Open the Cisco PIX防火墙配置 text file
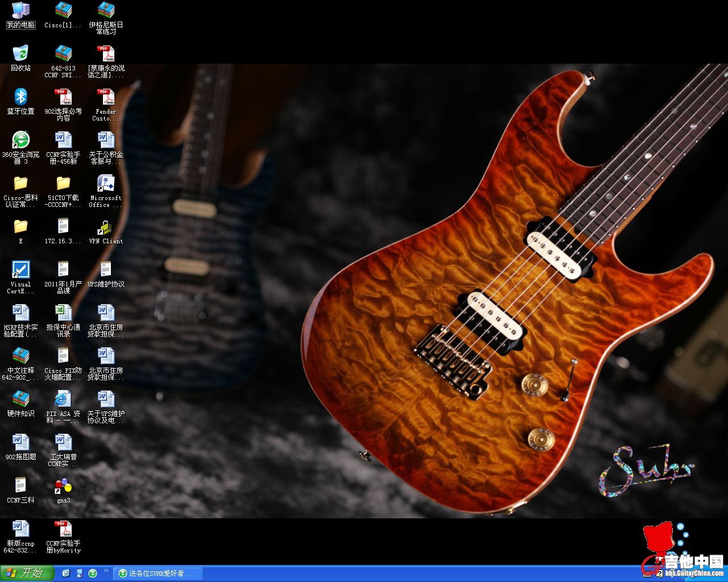Image resolution: width=728 pixels, height=582 pixels. 63,364
